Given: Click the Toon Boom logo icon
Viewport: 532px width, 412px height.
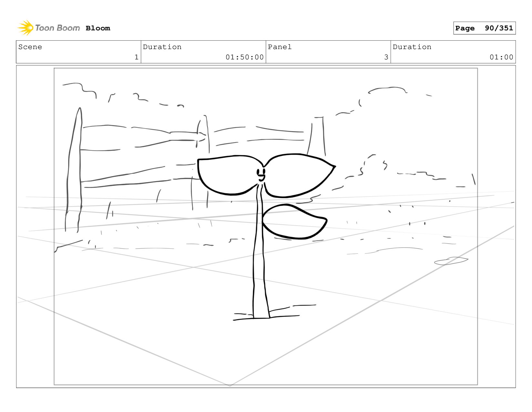Looking at the screenshot, I should point(26,28).
